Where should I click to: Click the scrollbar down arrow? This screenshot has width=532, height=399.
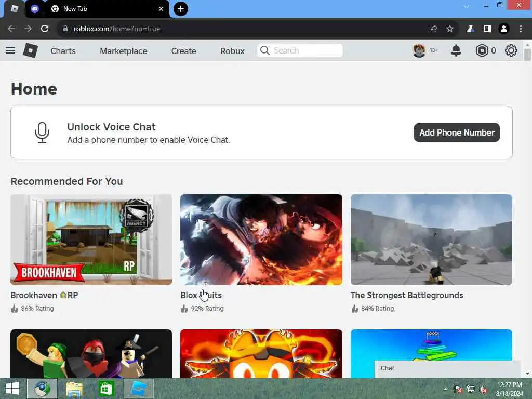pyautogui.click(x=527, y=373)
